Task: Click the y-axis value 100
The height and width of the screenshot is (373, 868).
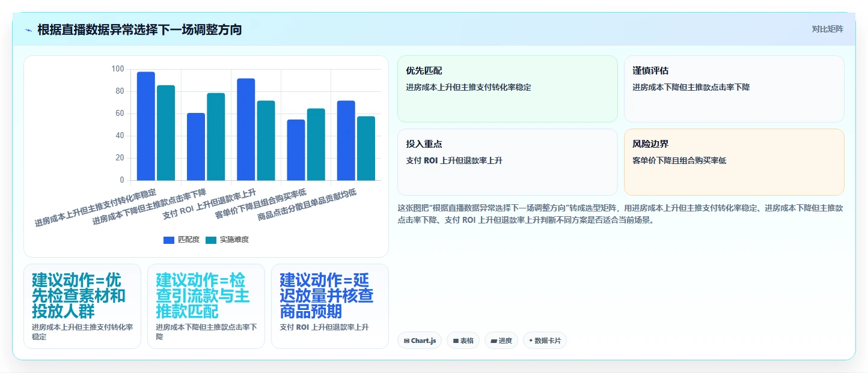Action: click(117, 70)
